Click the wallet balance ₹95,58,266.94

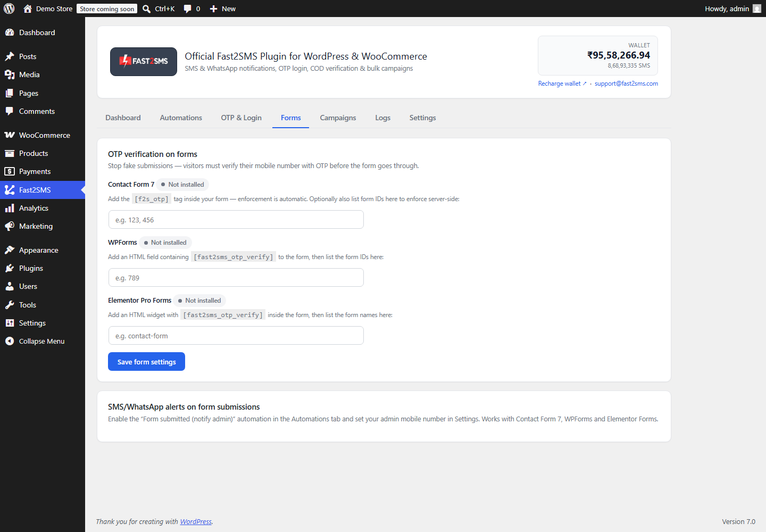(619, 55)
